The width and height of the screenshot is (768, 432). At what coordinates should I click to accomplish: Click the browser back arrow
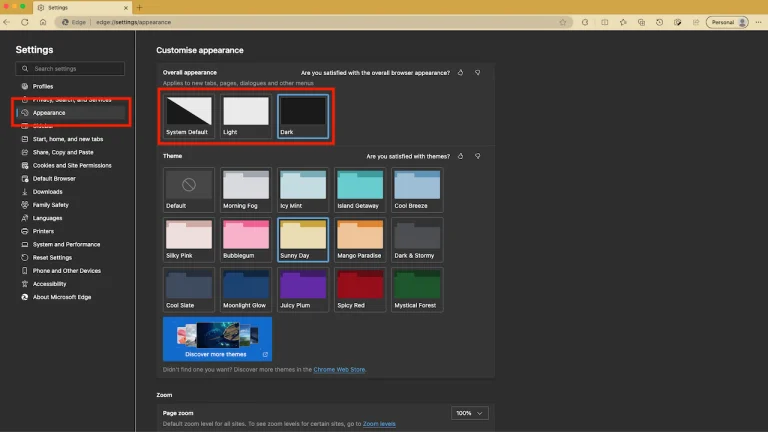tap(7, 22)
